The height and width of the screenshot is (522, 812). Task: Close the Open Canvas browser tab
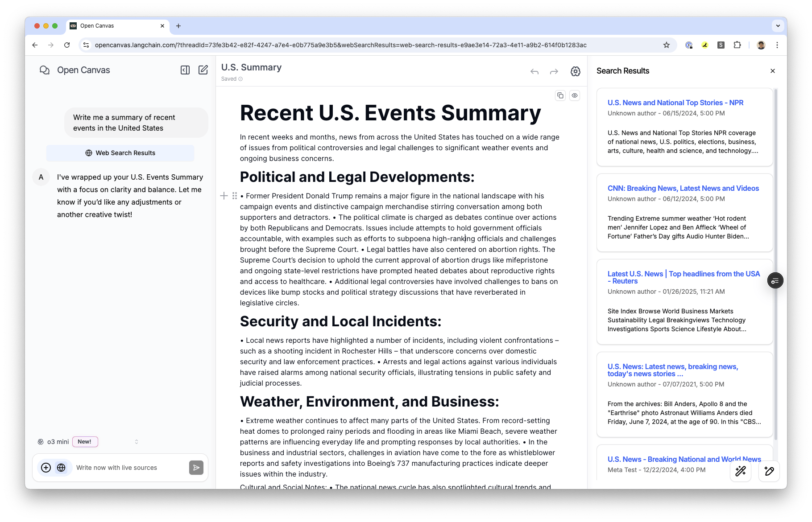point(162,26)
